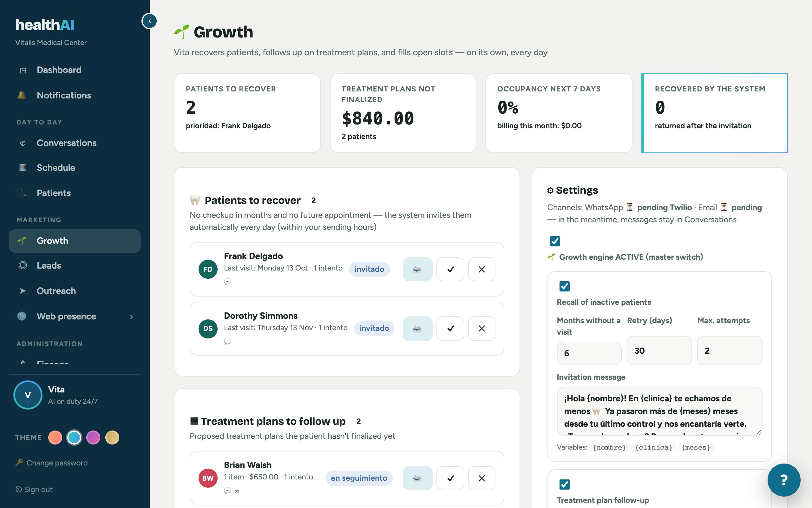The image size is (812, 508).
Task: Click the Vita AI avatar
Action: pos(28,395)
